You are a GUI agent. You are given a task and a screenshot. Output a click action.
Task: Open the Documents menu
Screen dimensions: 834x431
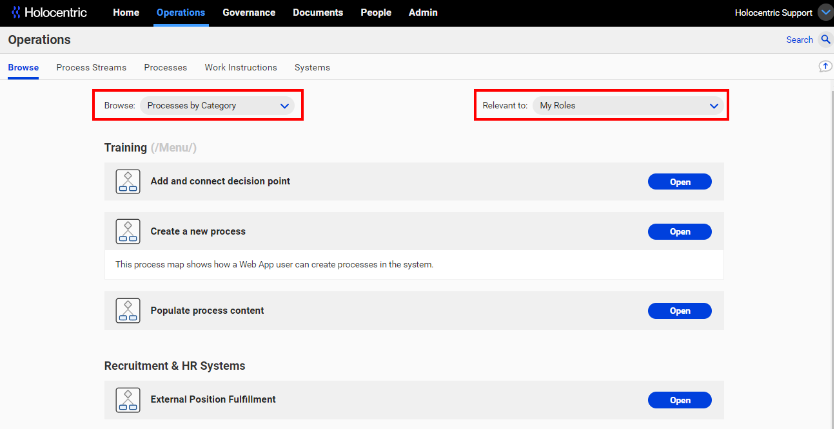pos(318,13)
